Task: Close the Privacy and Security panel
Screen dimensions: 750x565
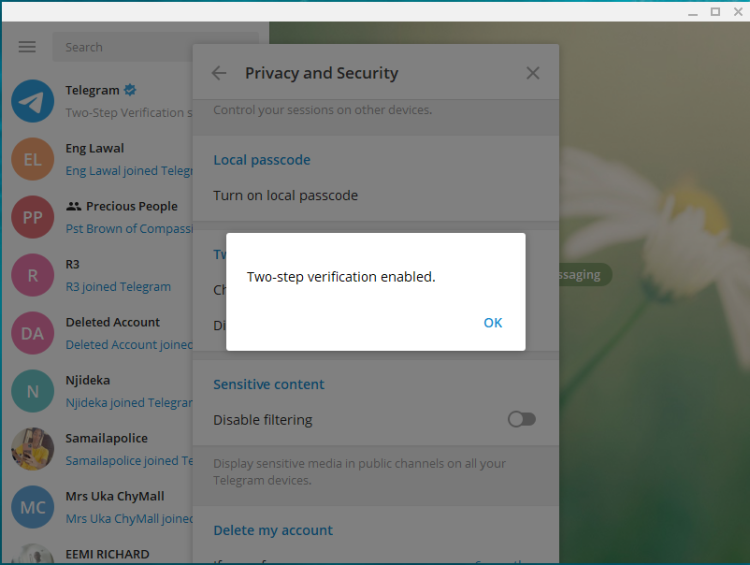Action: [532, 73]
